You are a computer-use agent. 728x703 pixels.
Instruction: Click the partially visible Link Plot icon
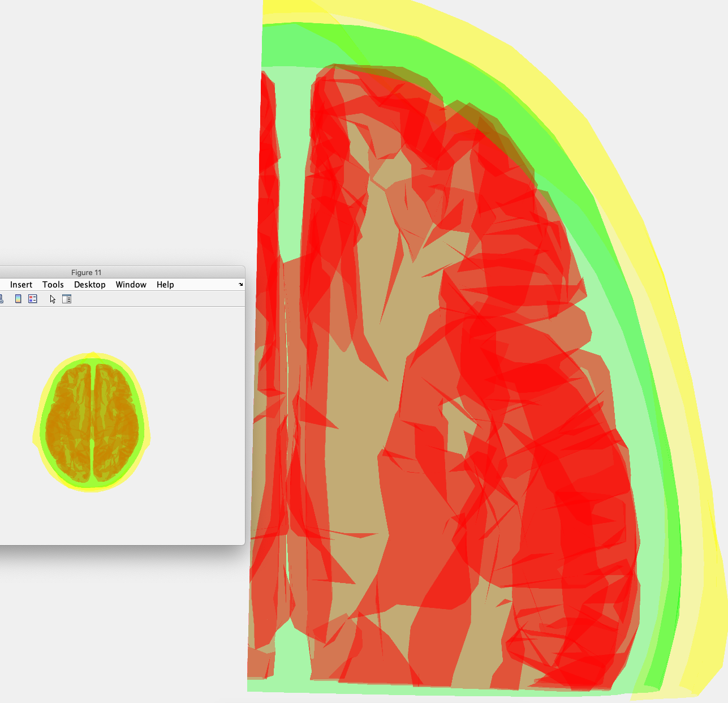pyautogui.click(x=2, y=299)
